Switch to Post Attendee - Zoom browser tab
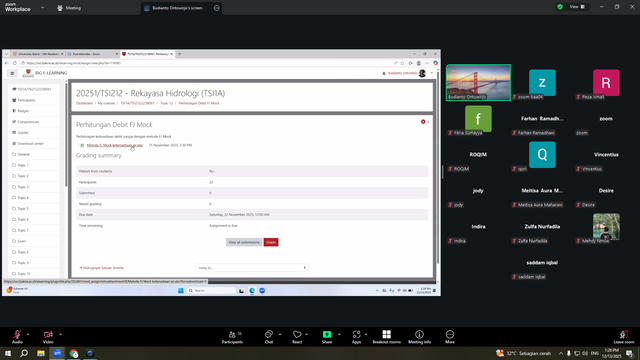640x360 pixels. [x=92, y=54]
